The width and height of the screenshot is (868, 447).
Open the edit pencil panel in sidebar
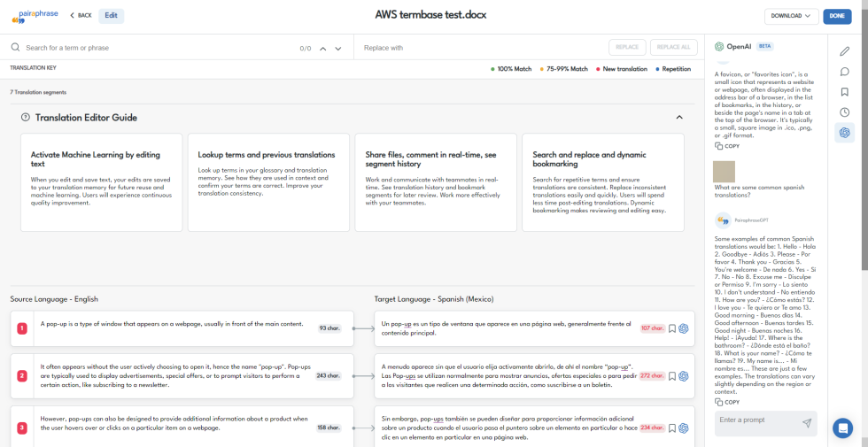coord(845,51)
